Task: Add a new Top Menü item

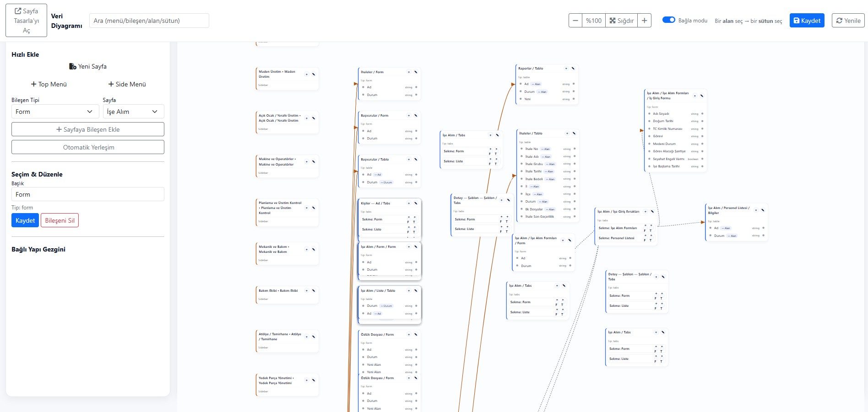Action: [x=49, y=84]
